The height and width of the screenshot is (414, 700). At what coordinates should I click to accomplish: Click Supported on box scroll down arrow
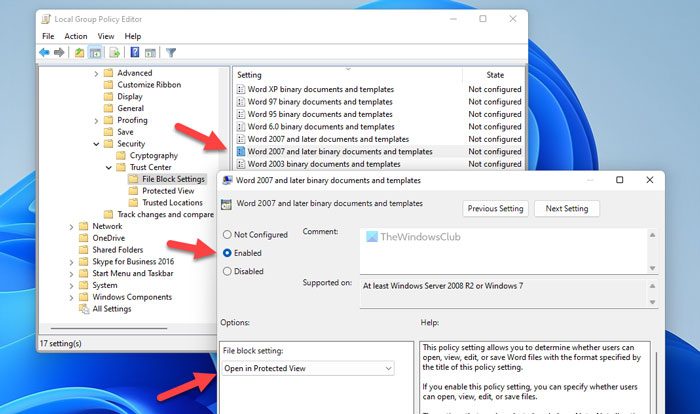[652, 302]
